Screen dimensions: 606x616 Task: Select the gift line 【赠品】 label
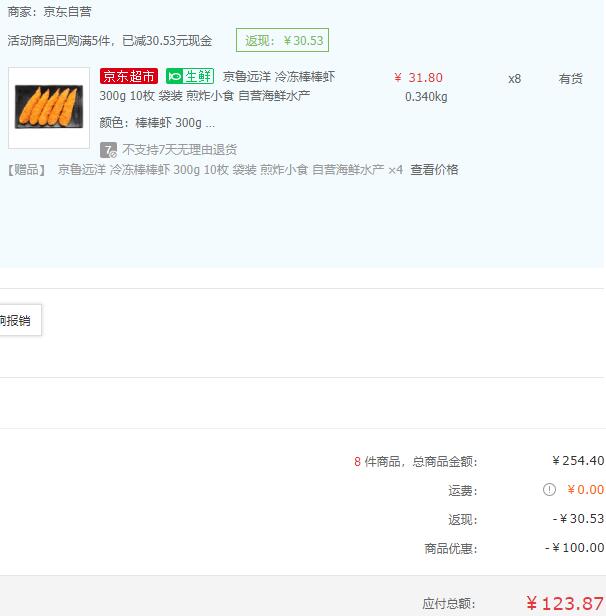pos(26,170)
